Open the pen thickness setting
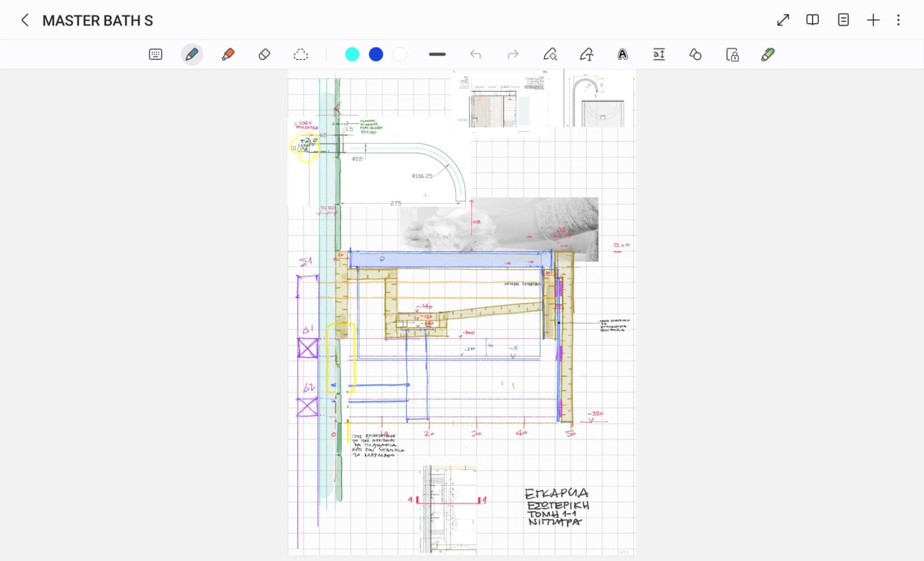 [437, 54]
